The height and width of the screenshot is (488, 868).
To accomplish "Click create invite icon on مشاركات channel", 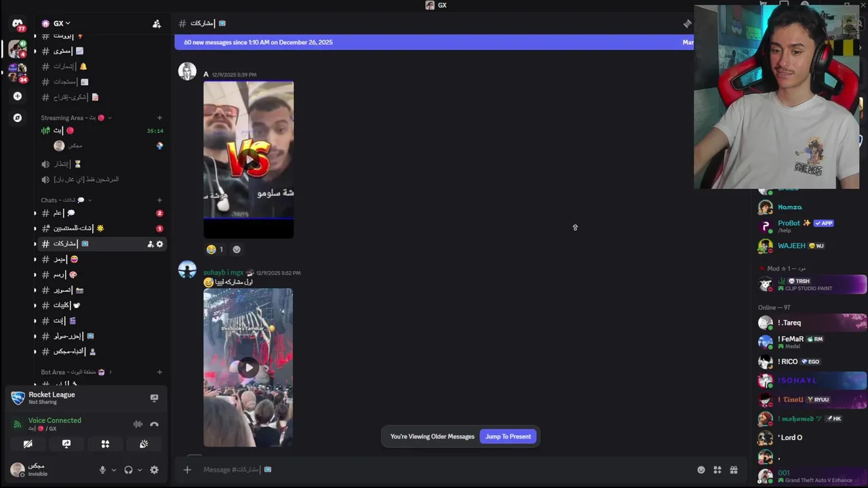I will coord(151,244).
